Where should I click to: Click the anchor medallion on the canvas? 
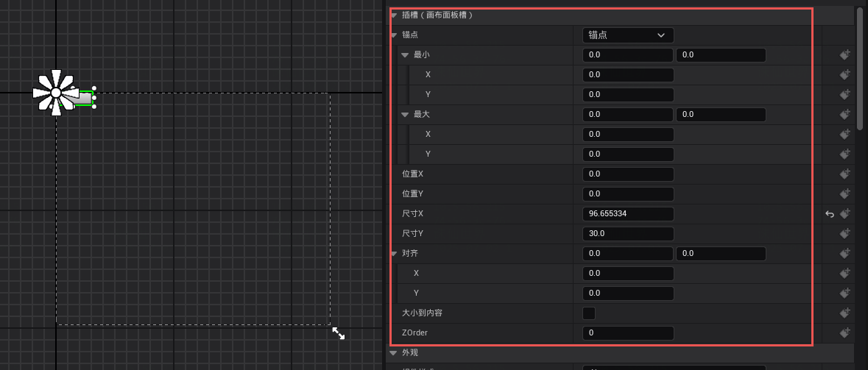point(55,93)
